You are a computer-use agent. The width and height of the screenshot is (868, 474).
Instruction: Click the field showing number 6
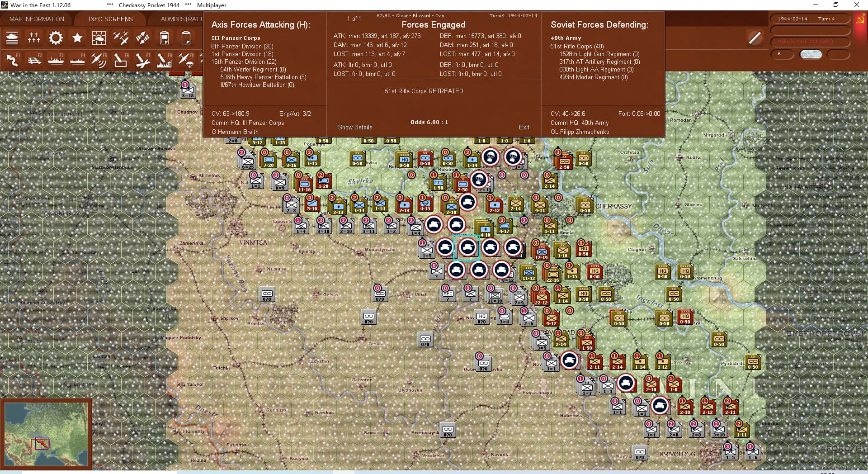coord(782,54)
